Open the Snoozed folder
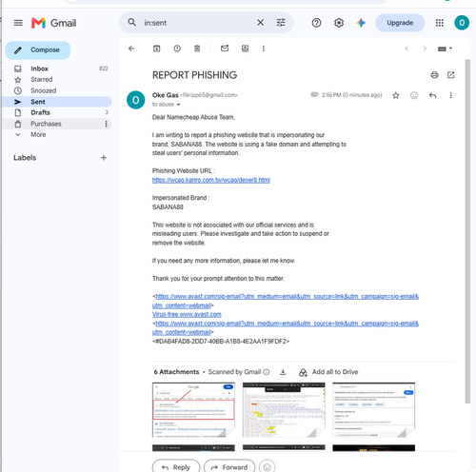This screenshot has width=476, height=472. 57,90
